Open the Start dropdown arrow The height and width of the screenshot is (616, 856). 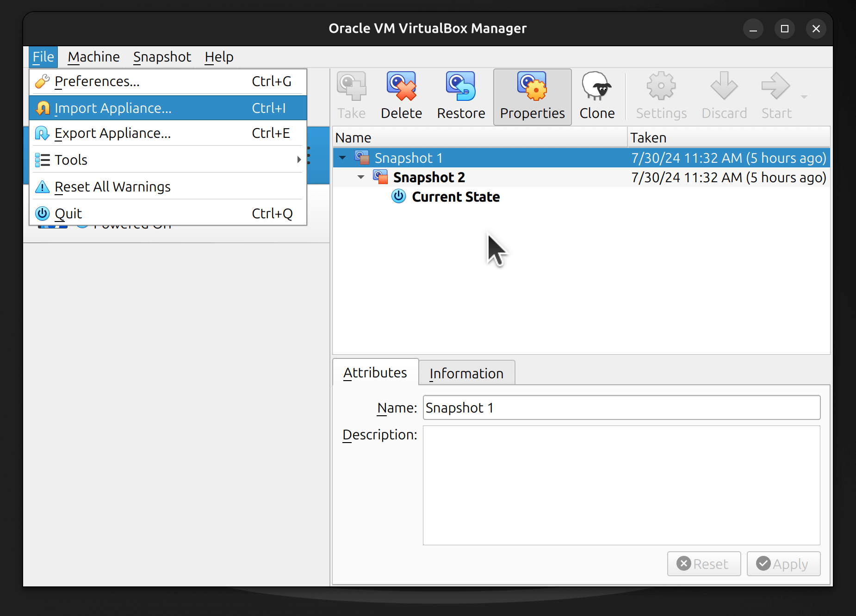coord(804,96)
